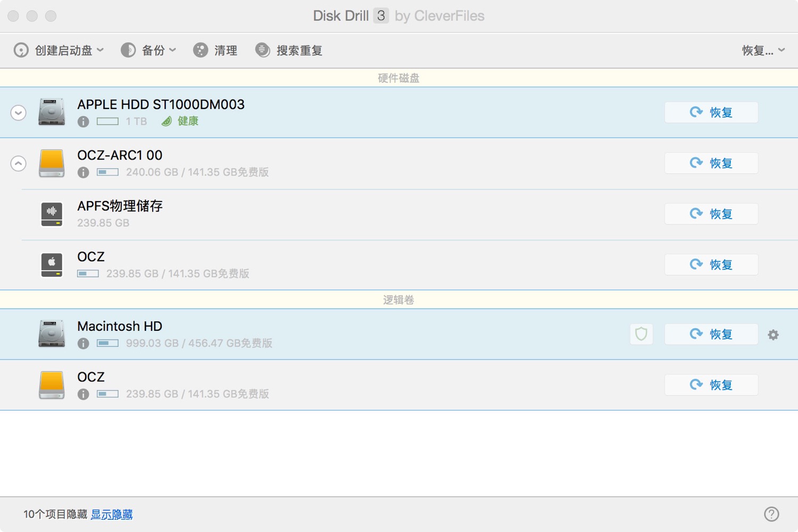Viewport: 798px width, 532px height.
Task: Click the 显示隐藏 link
Action: coord(112,514)
